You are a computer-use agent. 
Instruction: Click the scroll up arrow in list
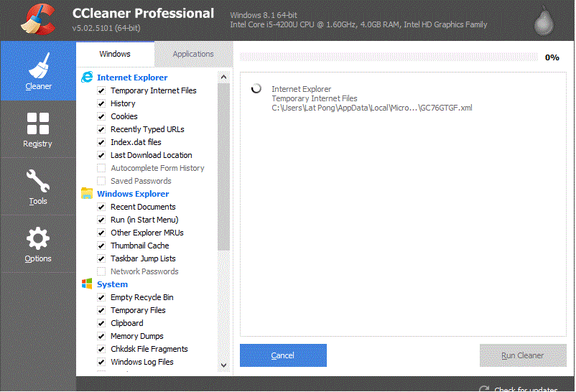(223, 77)
